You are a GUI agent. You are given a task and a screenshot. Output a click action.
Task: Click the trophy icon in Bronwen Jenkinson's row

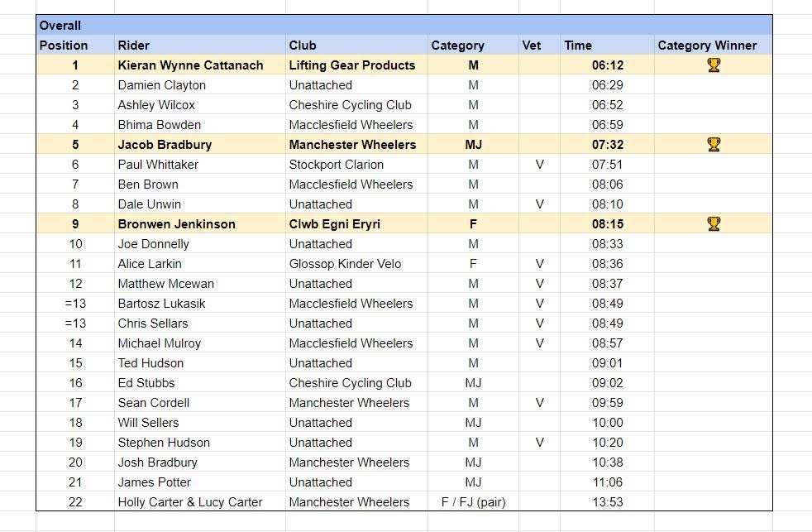pyautogui.click(x=714, y=223)
